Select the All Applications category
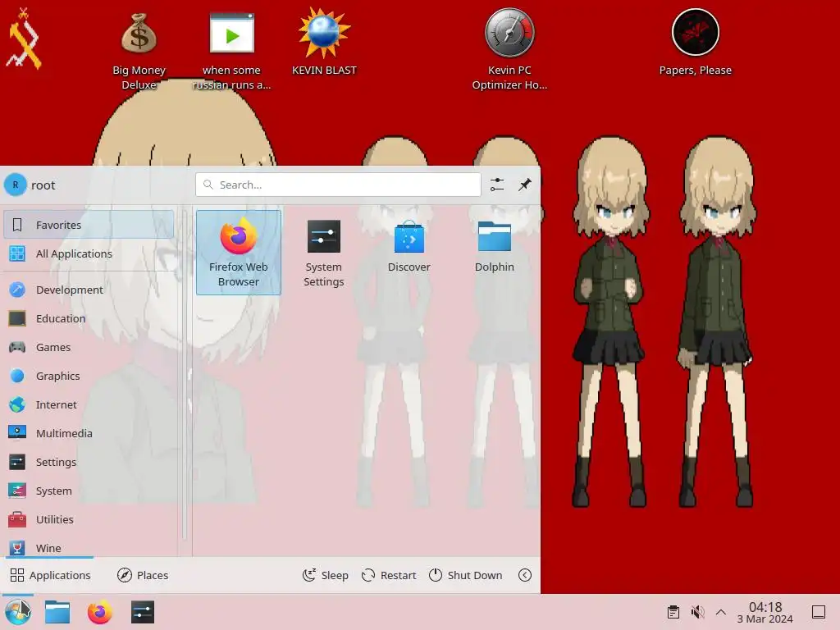 point(89,253)
